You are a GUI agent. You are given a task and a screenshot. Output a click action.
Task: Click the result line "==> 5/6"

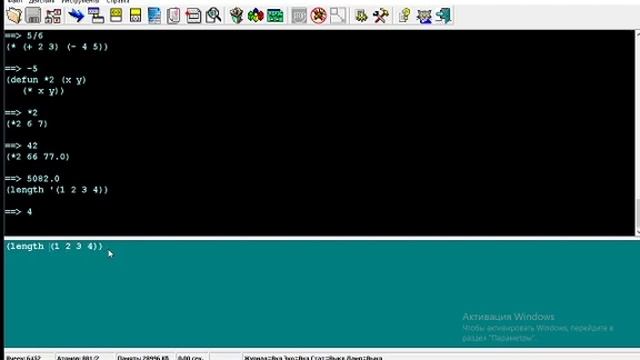[x=24, y=36]
